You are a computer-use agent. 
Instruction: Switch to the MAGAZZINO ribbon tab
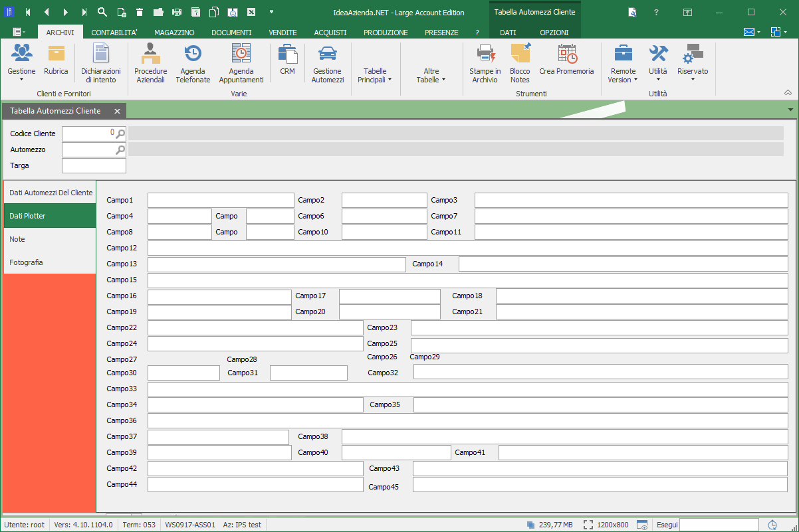click(174, 32)
